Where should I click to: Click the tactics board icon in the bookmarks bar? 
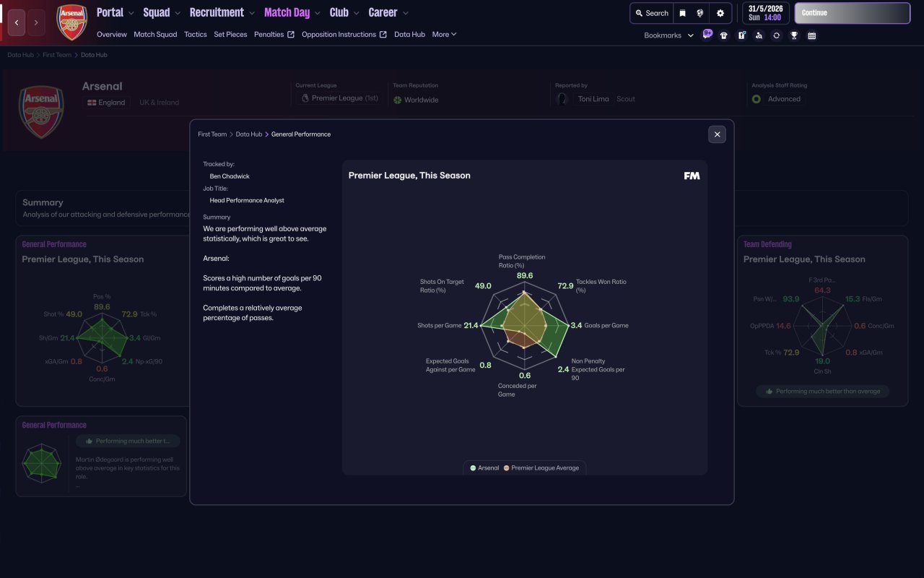point(741,35)
